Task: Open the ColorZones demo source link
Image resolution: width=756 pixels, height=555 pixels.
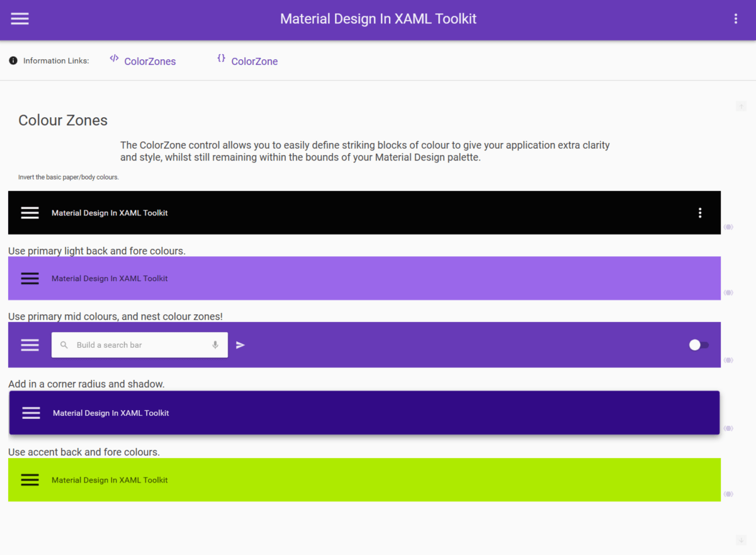Action: click(x=150, y=61)
